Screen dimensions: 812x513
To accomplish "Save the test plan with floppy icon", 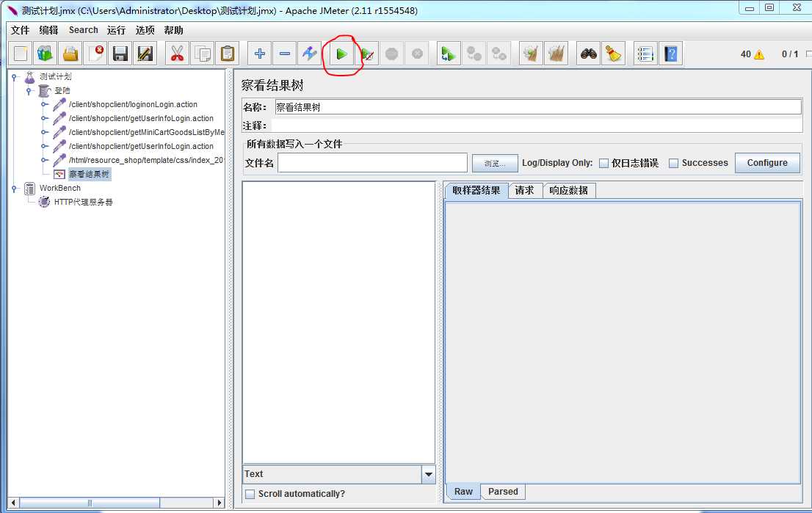I will (x=120, y=54).
